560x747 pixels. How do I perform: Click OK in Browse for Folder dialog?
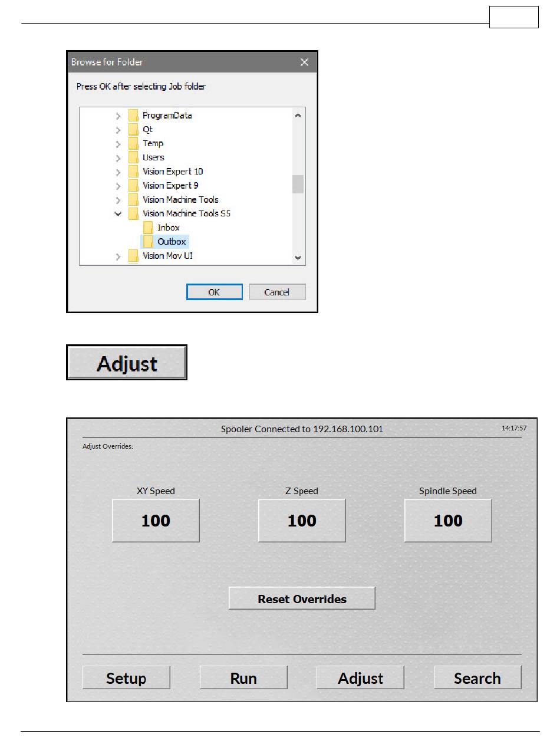214,292
